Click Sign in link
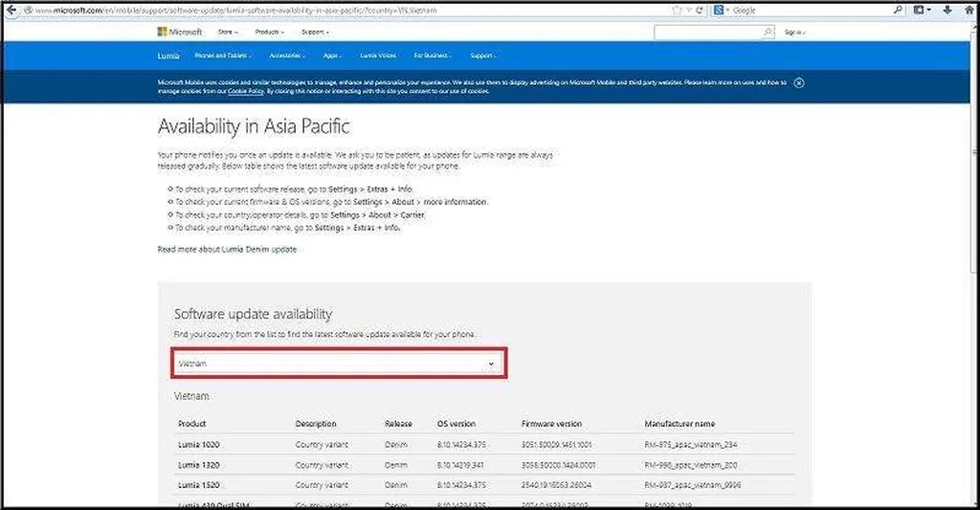 coord(793,32)
